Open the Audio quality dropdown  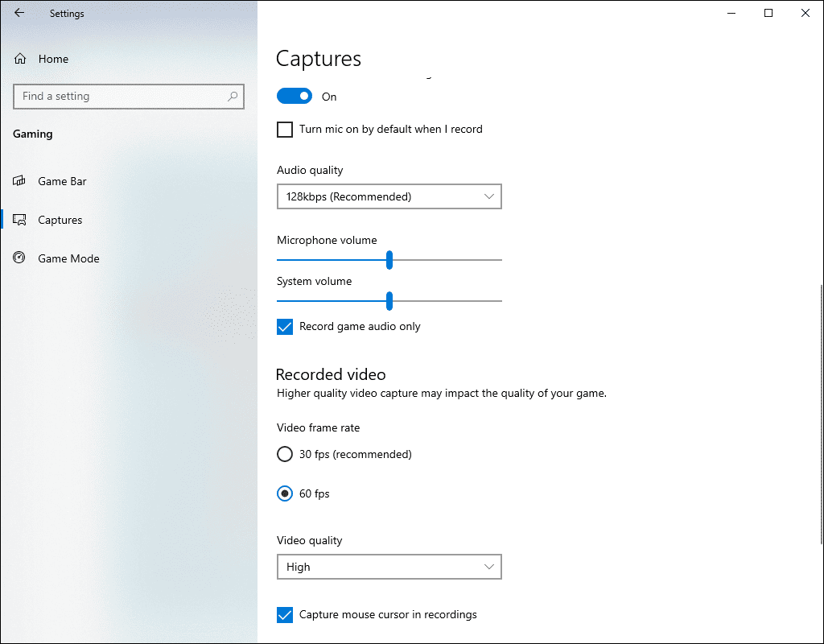(x=389, y=196)
